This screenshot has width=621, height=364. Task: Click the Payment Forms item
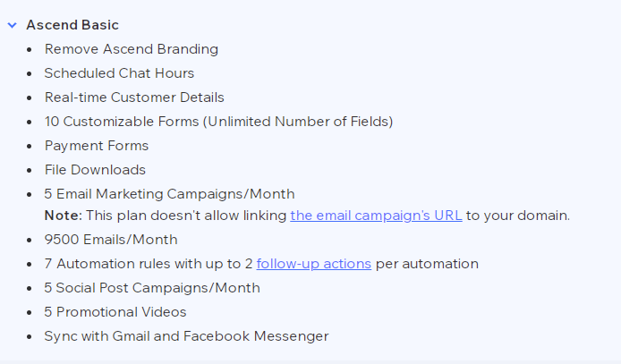point(97,146)
